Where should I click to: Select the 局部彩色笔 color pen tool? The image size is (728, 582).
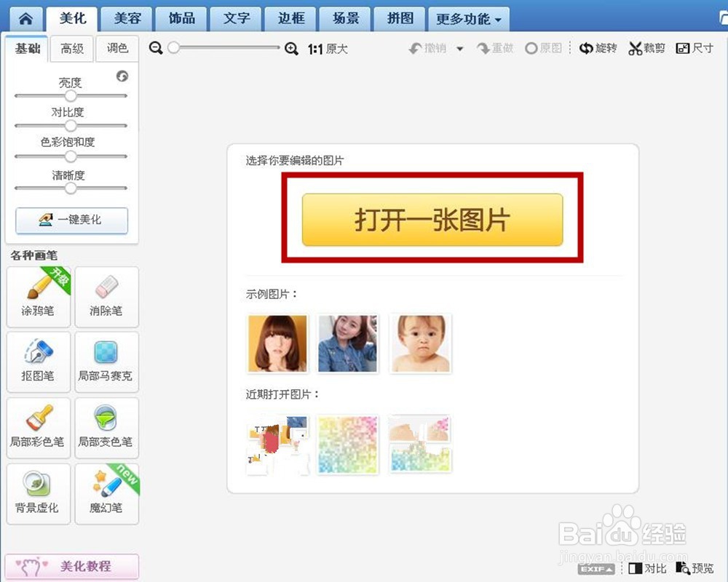(x=38, y=428)
